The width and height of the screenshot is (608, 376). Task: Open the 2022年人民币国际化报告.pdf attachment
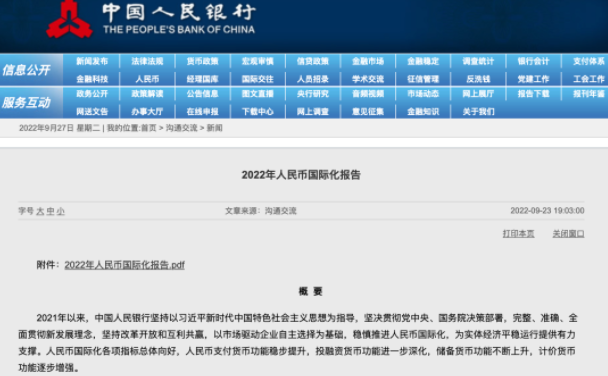point(124,265)
